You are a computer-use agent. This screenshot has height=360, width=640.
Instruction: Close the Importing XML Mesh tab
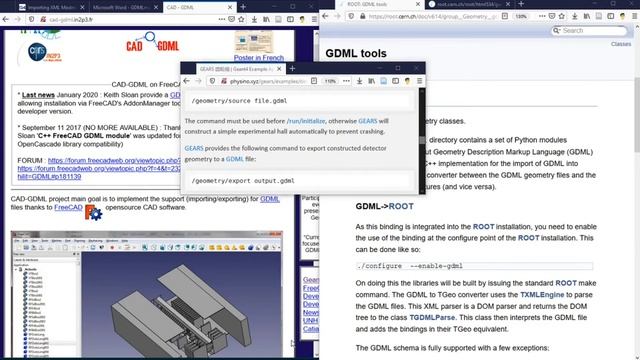(82, 7)
